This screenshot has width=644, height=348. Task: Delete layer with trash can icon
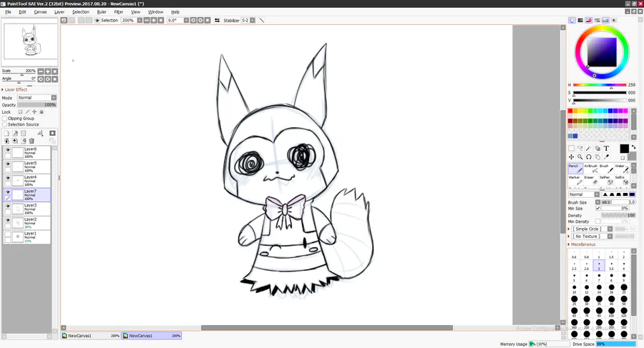coord(31,141)
